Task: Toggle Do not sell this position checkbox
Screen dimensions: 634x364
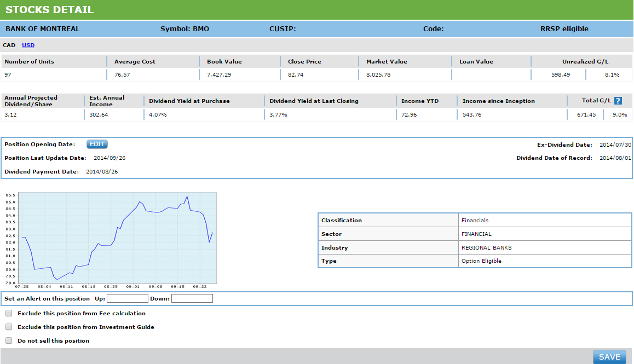Action: [9, 340]
